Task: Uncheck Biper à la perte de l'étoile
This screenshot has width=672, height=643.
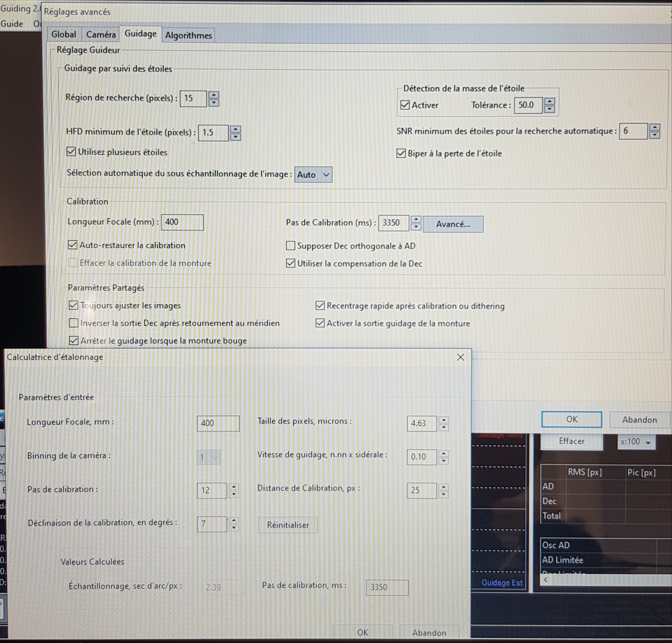Action: (x=401, y=153)
